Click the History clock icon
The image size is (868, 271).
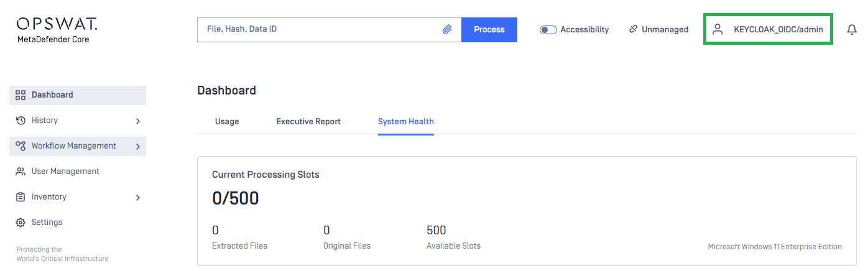click(x=21, y=121)
